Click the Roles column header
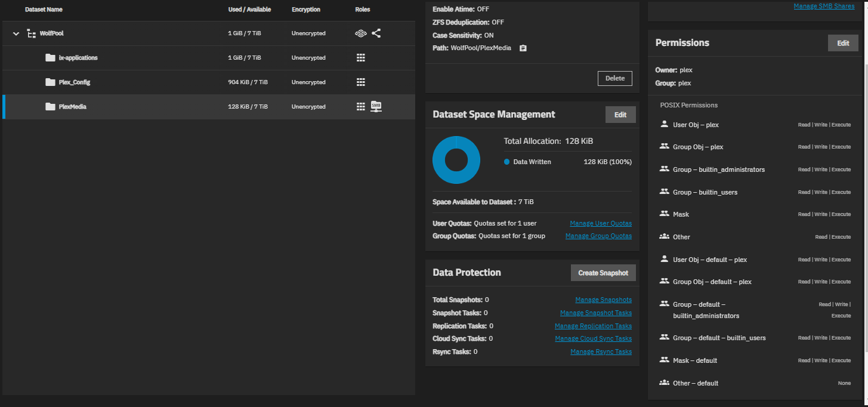This screenshot has height=407, width=868. coord(363,10)
